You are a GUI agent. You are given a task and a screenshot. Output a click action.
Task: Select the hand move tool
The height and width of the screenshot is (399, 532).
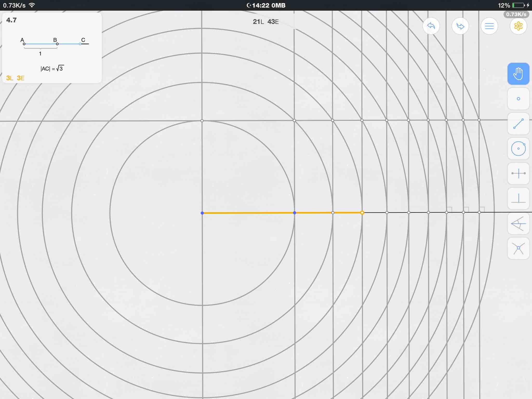pyautogui.click(x=518, y=74)
